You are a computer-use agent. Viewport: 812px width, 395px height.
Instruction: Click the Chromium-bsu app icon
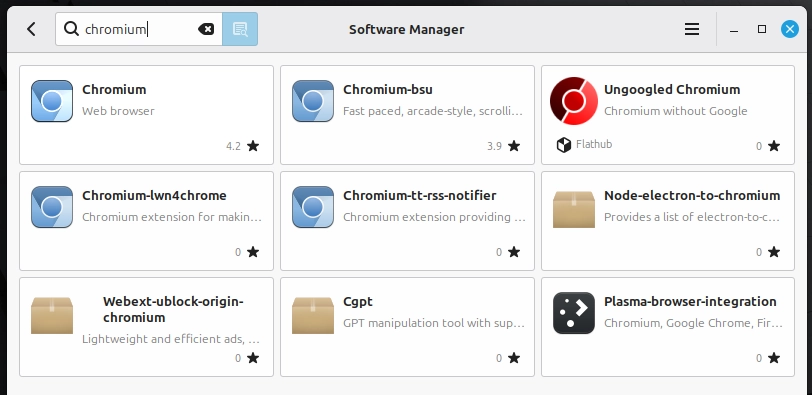coord(313,101)
